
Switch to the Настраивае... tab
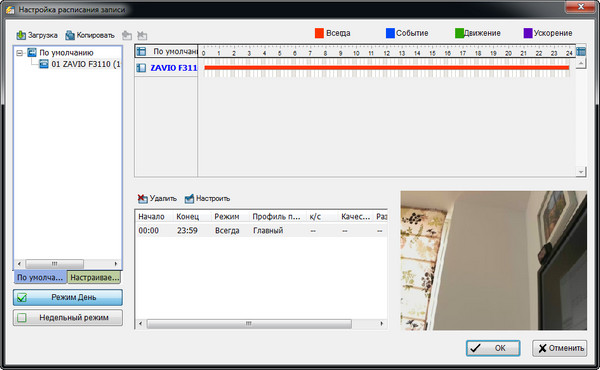(x=94, y=277)
